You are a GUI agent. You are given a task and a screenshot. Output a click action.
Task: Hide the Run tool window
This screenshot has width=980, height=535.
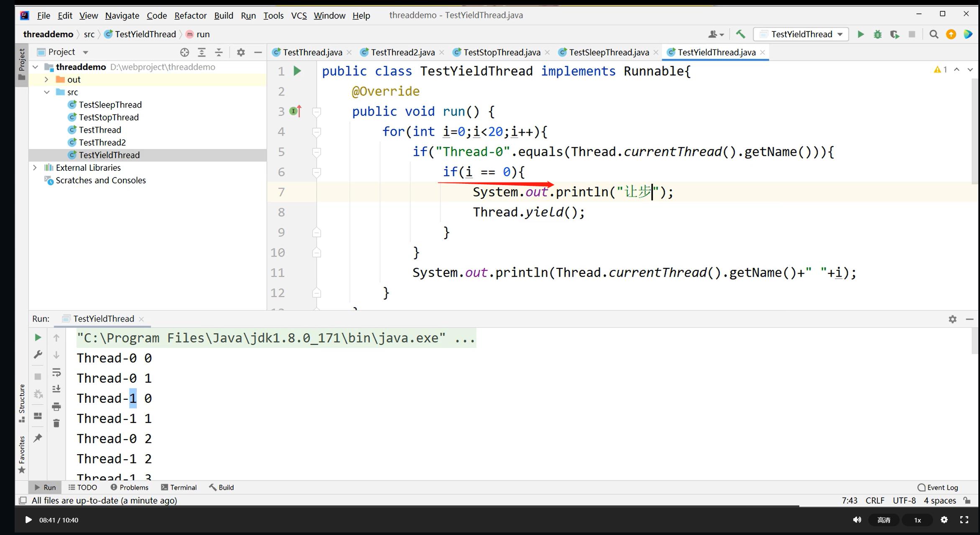(x=970, y=319)
